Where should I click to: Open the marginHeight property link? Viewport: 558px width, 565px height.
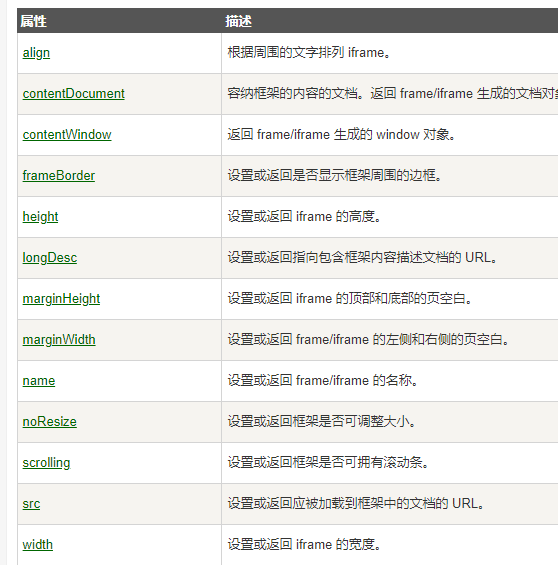(x=61, y=299)
